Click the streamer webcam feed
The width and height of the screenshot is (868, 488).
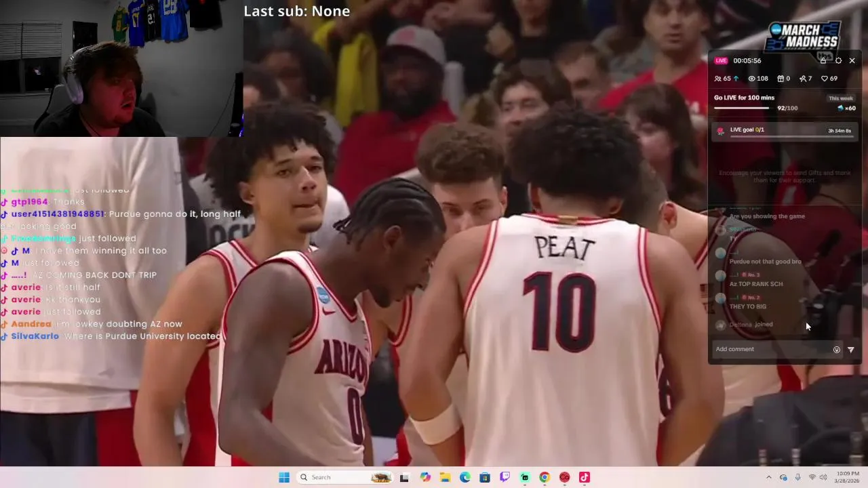[121, 68]
